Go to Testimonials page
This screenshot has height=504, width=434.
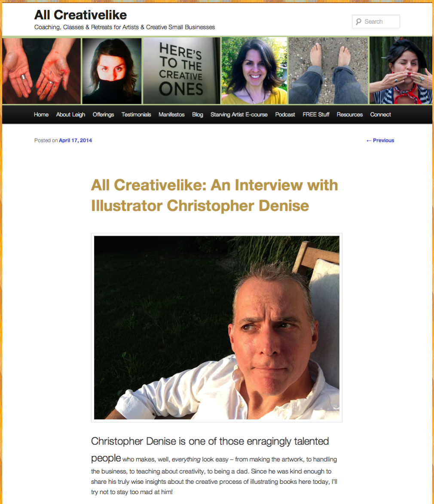click(x=136, y=115)
